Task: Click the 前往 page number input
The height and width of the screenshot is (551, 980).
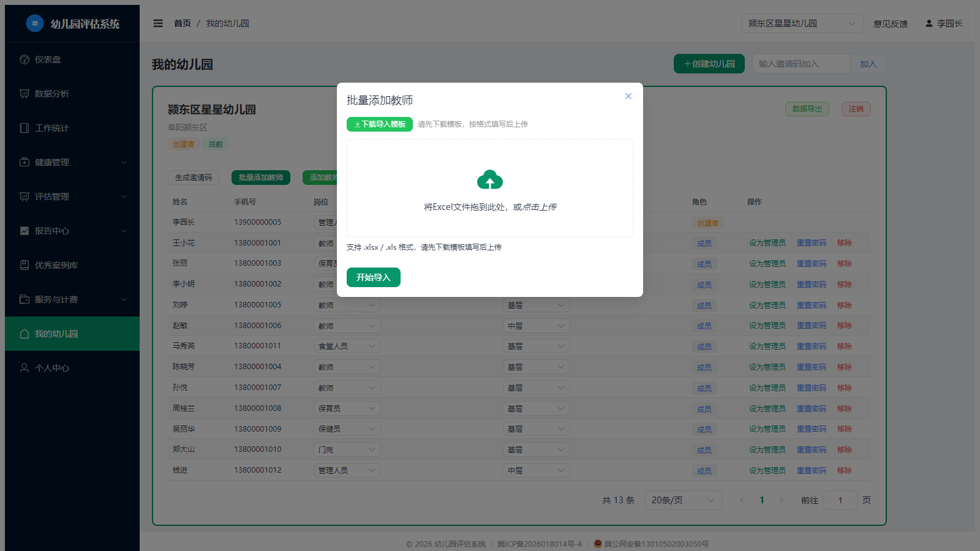Action: click(840, 500)
